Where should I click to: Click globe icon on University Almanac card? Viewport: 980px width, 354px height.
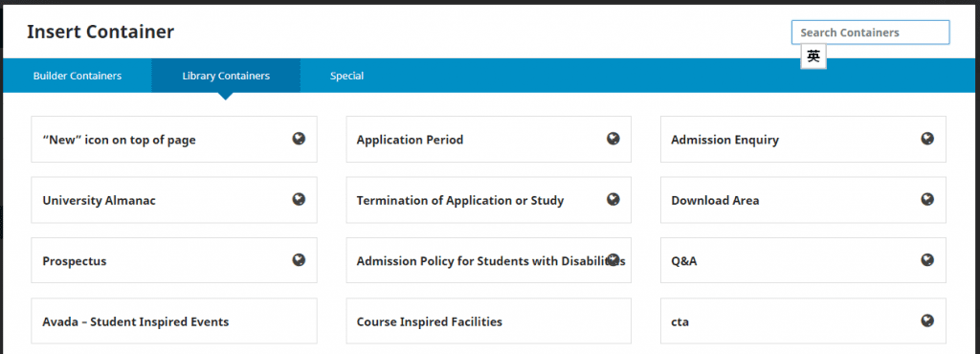click(x=299, y=199)
